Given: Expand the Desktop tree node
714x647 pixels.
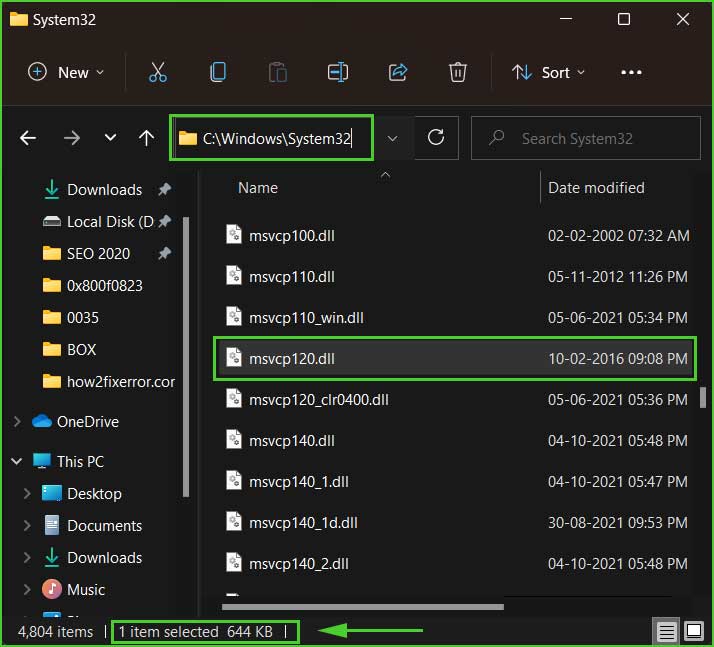Looking at the screenshot, I should [x=27, y=494].
